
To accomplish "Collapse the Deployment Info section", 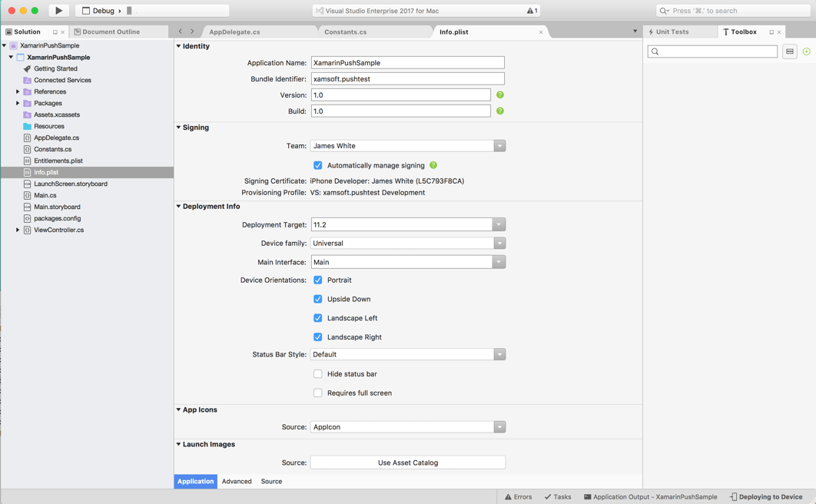I will (178, 207).
